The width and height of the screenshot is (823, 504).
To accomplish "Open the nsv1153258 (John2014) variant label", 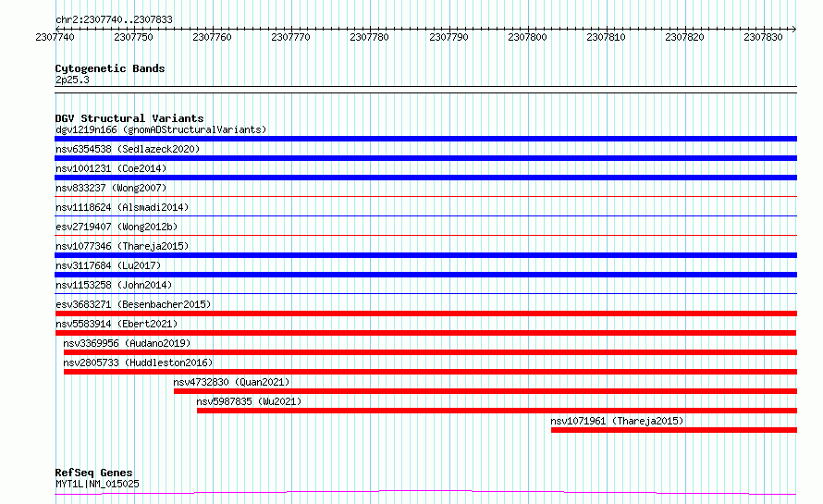I will pyautogui.click(x=114, y=285).
